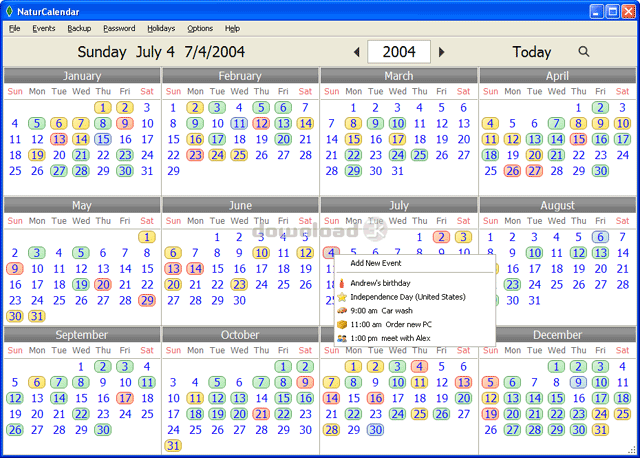Select highlighted July 4
Image resolution: width=640 pixels, height=458 pixels.
point(331,253)
